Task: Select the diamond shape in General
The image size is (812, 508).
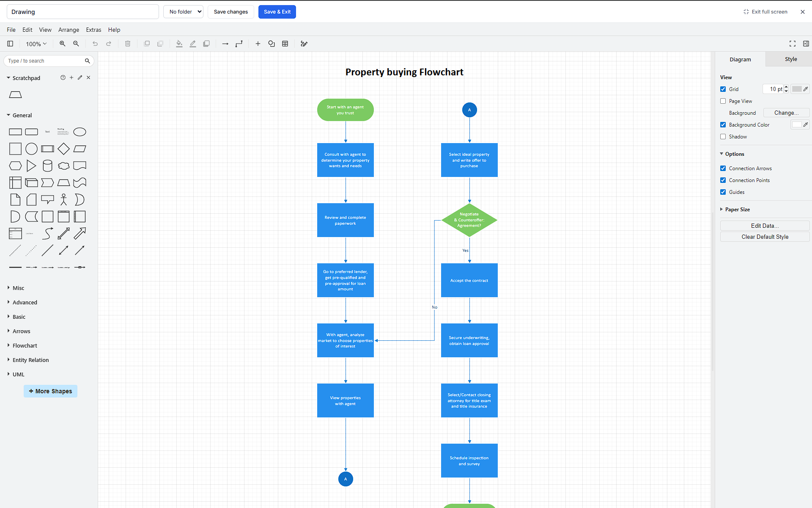Action: click(x=63, y=149)
